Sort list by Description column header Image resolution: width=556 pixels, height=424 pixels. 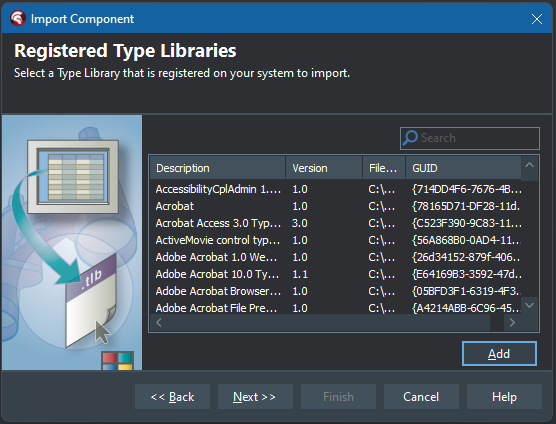pos(217,168)
